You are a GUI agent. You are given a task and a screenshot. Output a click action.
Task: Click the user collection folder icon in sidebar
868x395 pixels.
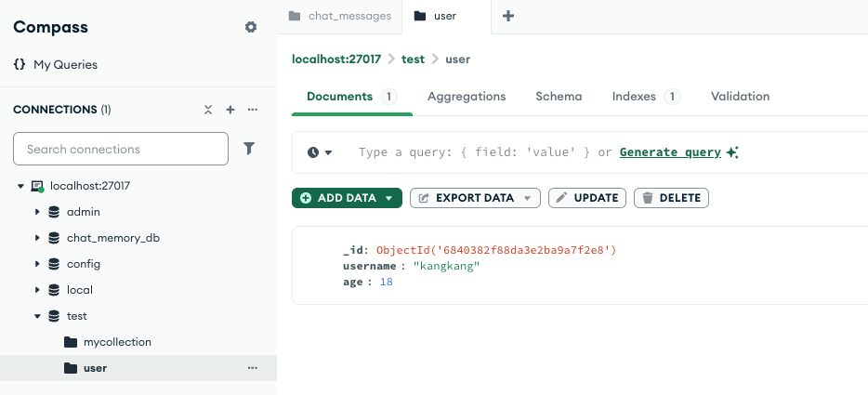point(71,368)
